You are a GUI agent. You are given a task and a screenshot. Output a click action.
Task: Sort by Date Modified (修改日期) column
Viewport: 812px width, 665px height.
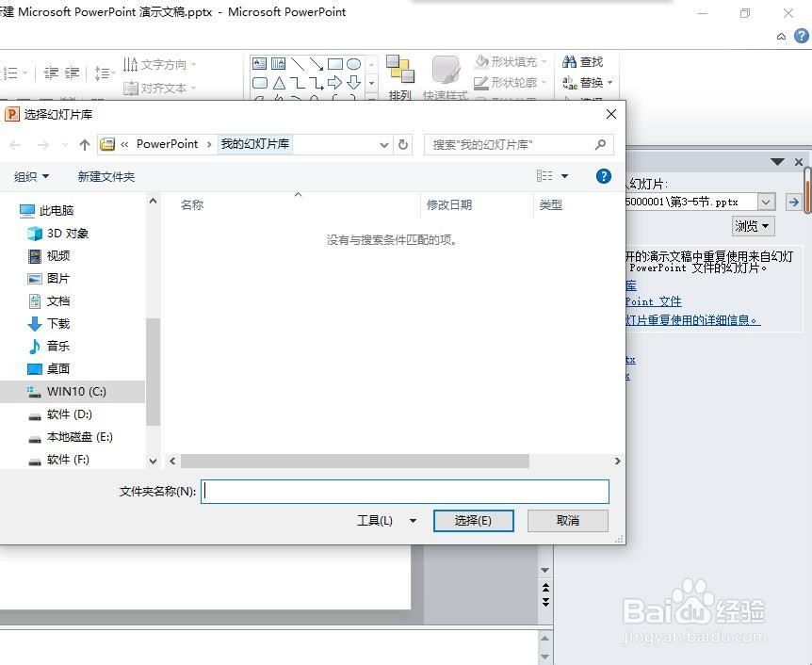(x=449, y=205)
